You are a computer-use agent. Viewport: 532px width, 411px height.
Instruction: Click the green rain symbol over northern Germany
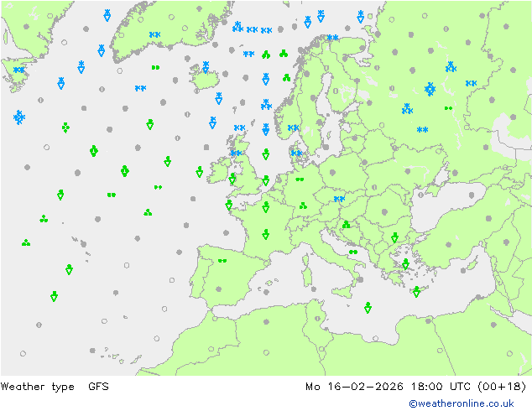point(300,179)
